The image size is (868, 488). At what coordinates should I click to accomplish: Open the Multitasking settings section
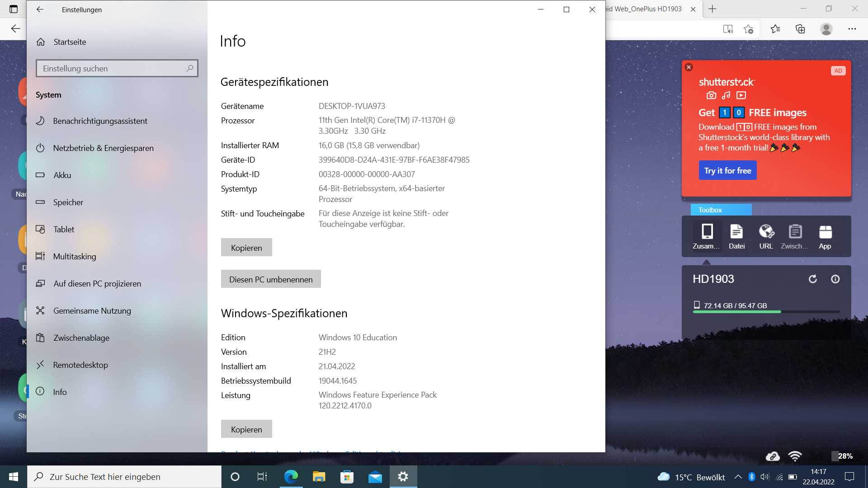coord(75,257)
